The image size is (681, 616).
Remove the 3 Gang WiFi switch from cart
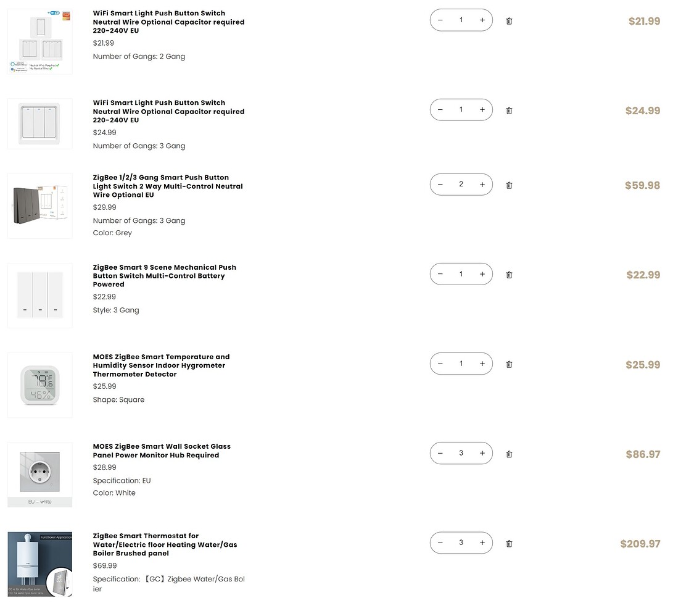click(x=509, y=110)
